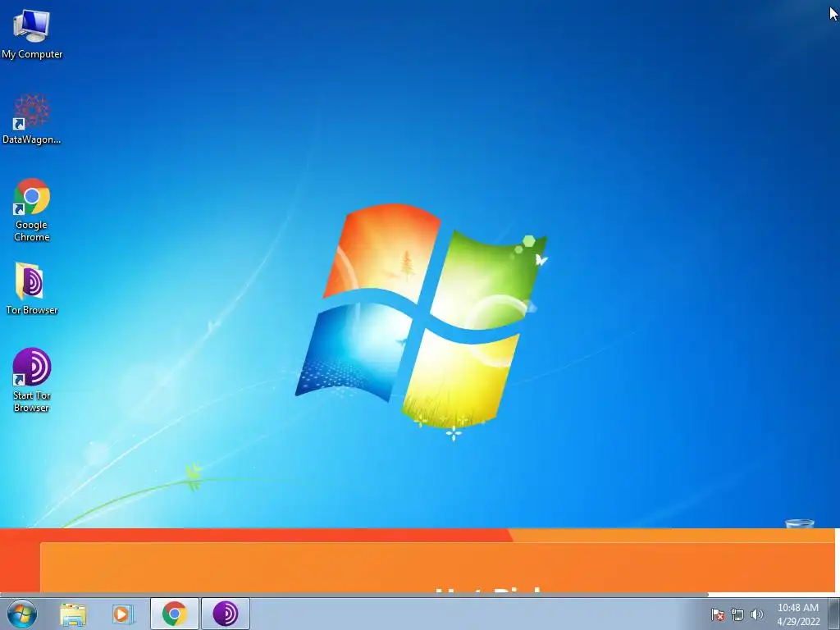Open the Windows Start menu orb

22,614
